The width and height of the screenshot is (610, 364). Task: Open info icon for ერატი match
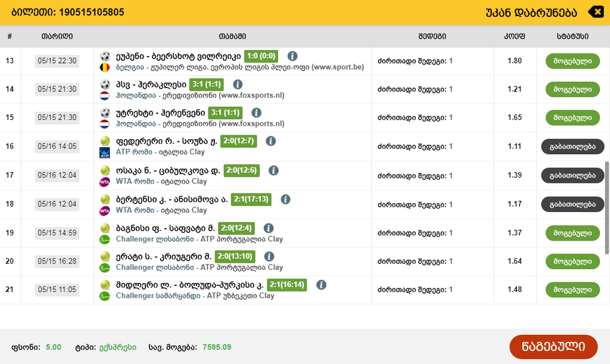[x=269, y=256]
